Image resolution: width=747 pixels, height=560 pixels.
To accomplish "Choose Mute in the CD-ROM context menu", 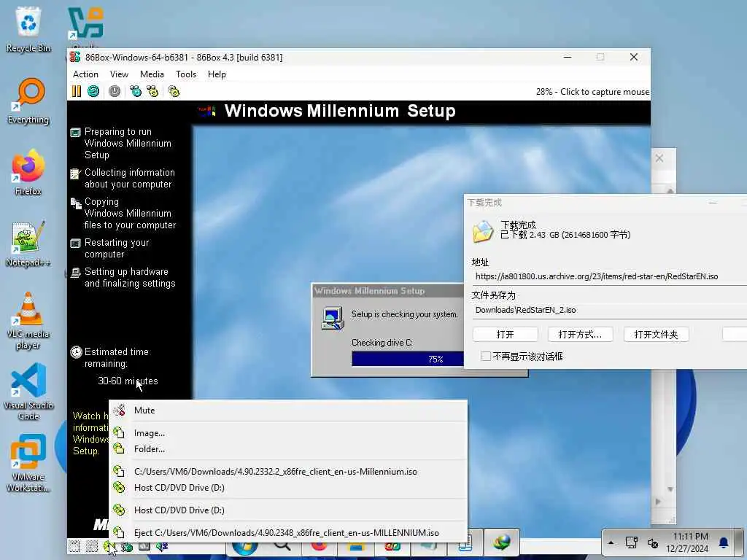I will (287, 410).
